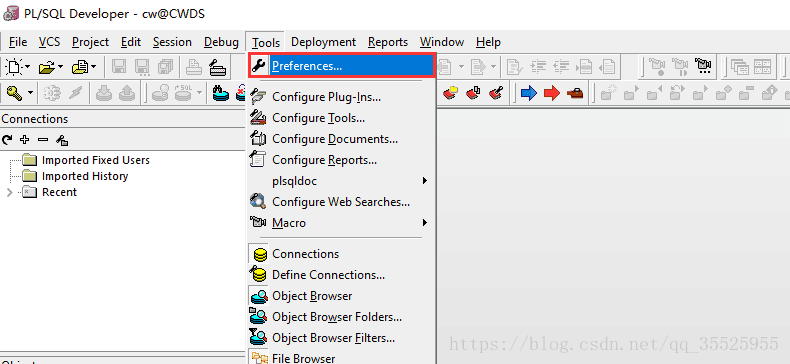Click the blue right arrow toolbar icon

529,93
